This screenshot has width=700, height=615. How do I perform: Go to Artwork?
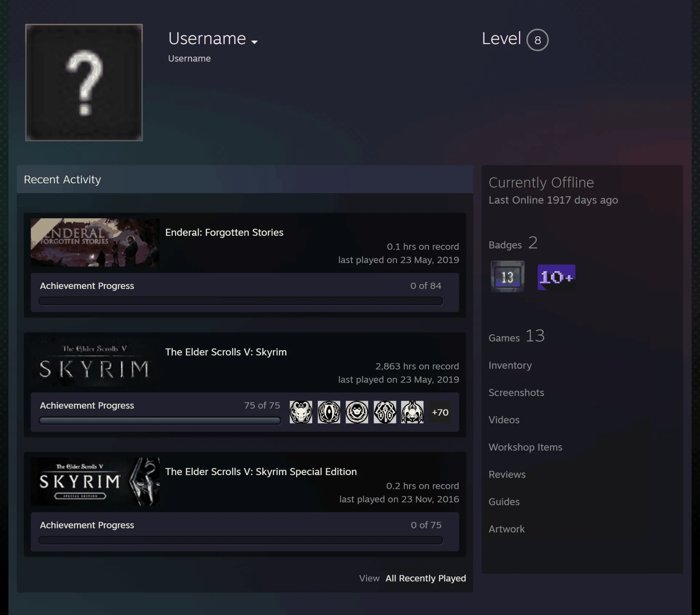click(506, 529)
